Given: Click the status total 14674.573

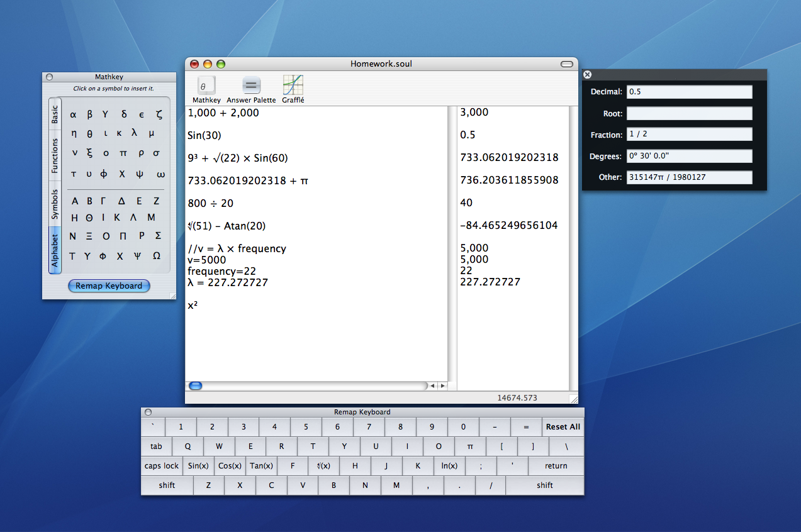Looking at the screenshot, I should (x=517, y=398).
